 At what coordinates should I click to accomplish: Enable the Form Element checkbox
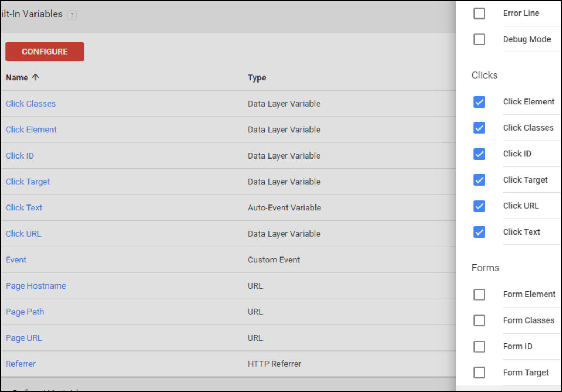pos(479,295)
